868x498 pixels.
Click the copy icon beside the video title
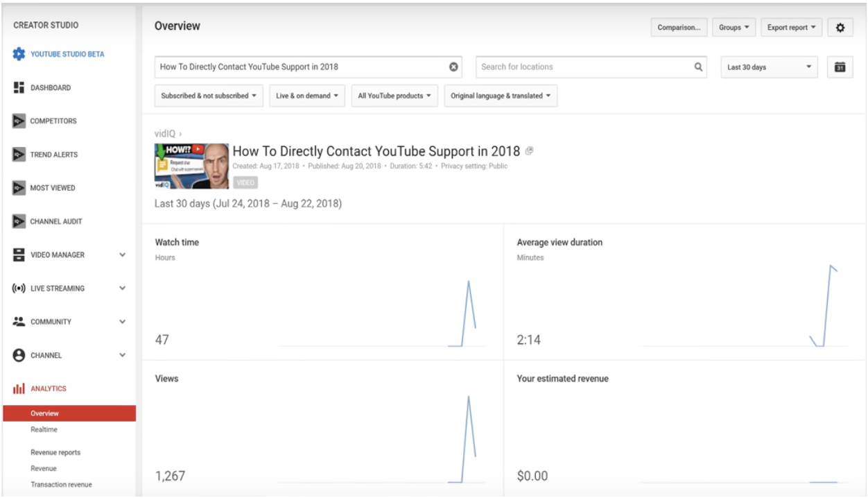[x=529, y=151]
